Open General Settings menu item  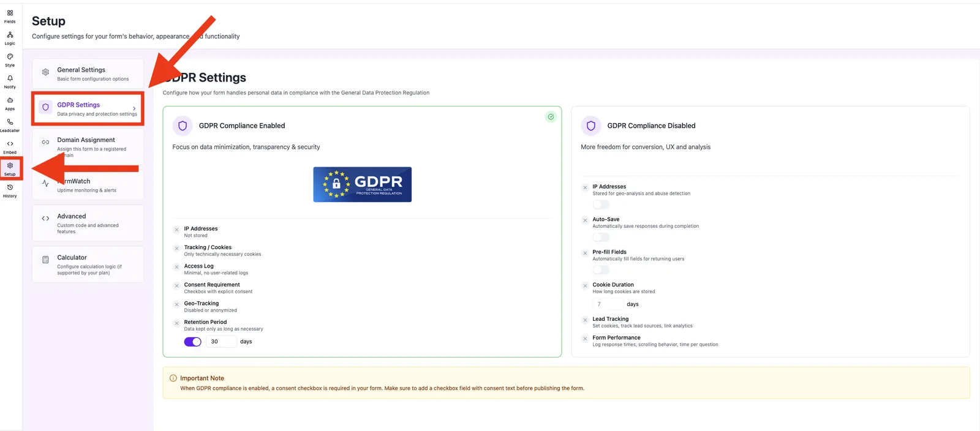point(88,73)
